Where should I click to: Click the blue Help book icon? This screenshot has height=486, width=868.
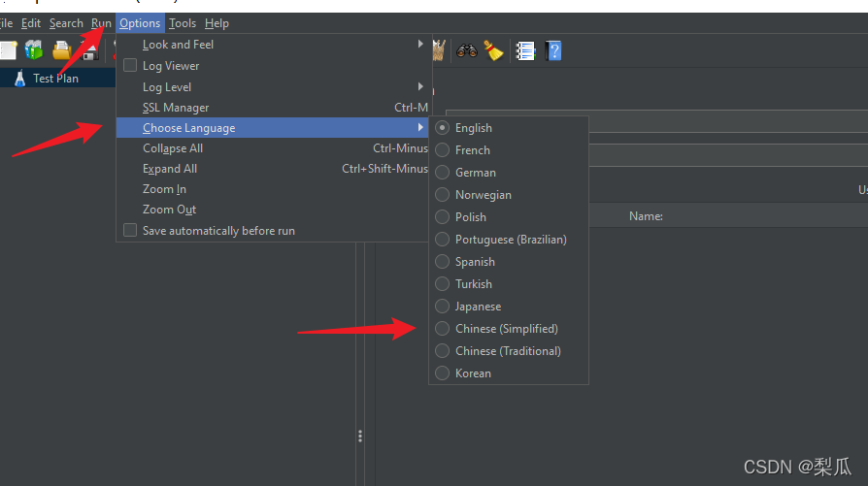pos(553,50)
